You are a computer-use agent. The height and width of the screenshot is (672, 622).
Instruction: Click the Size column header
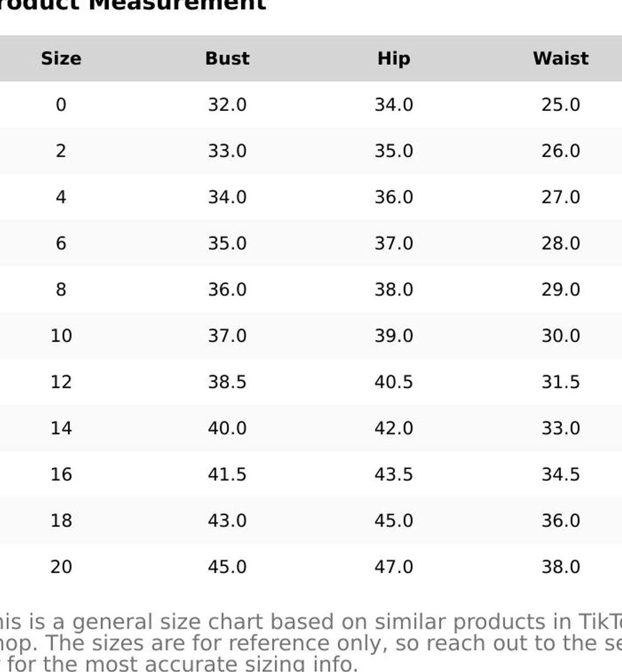[61, 58]
